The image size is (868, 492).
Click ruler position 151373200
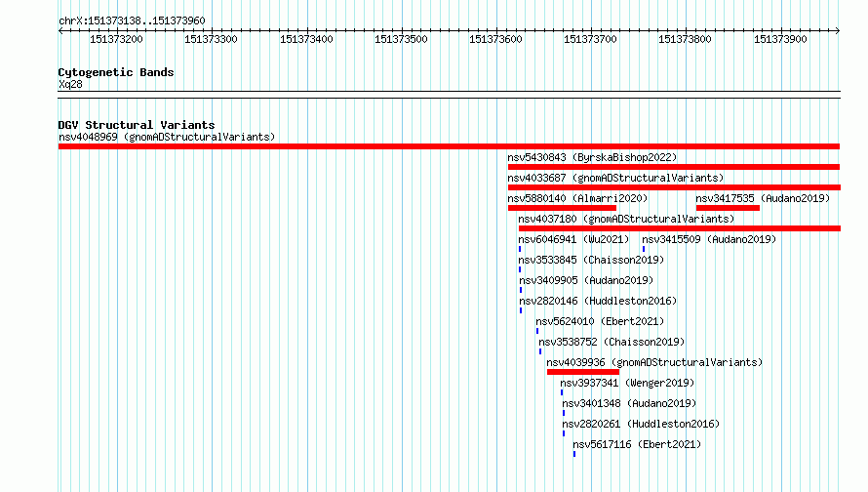click(x=116, y=39)
